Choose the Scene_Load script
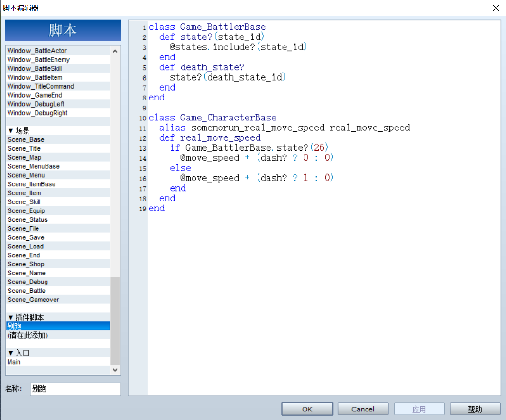This screenshot has height=420, width=506. (x=58, y=246)
